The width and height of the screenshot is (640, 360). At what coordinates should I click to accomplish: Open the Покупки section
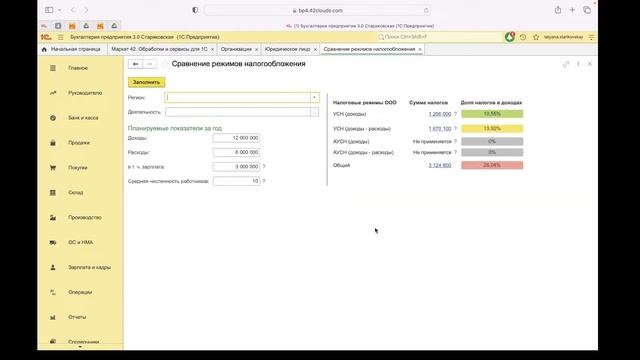click(x=78, y=168)
